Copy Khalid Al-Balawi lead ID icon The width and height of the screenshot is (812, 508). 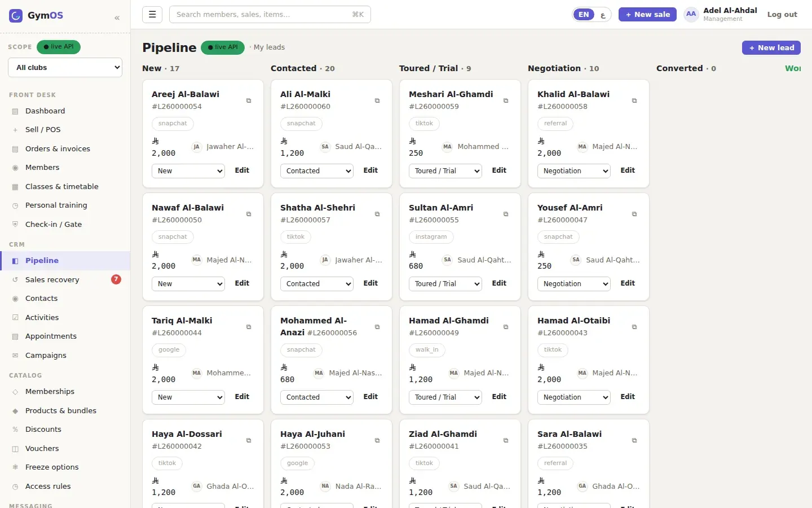click(x=634, y=100)
